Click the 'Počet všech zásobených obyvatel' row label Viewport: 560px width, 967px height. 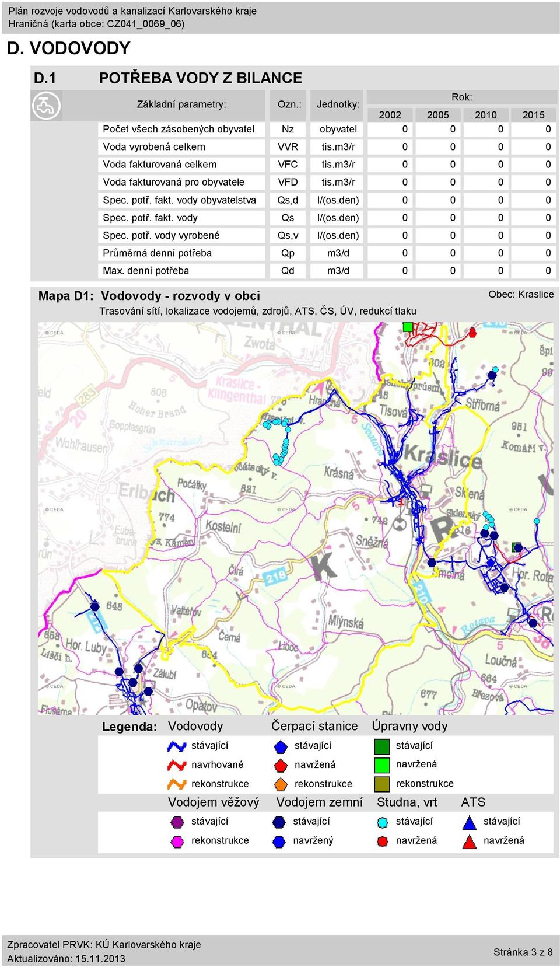click(x=178, y=129)
